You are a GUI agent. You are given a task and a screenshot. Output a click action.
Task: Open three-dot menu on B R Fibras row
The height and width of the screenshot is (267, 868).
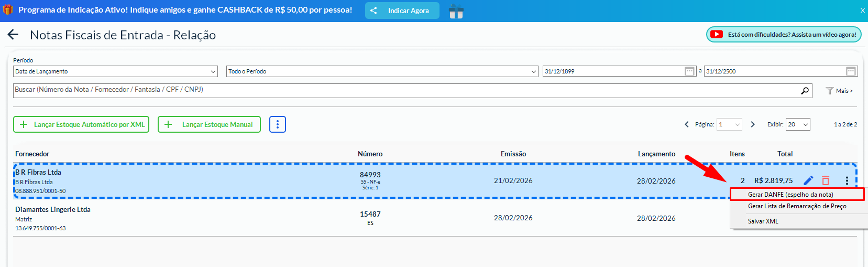tap(847, 180)
